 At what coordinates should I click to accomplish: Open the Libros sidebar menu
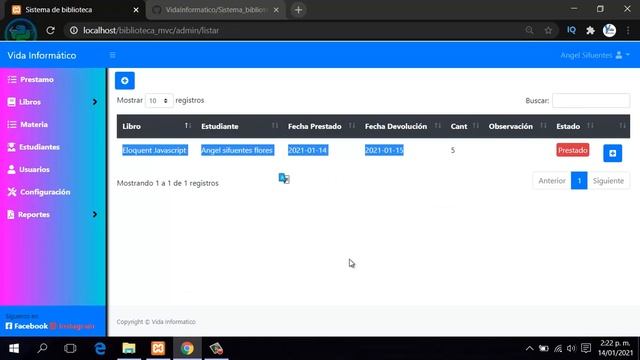pyautogui.click(x=30, y=102)
